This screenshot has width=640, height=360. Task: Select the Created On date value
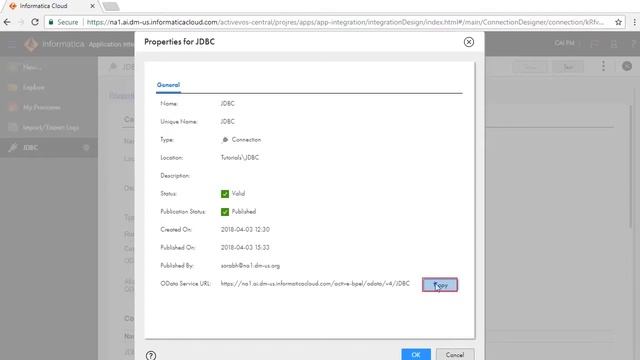pyautogui.click(x=245, y=229)
